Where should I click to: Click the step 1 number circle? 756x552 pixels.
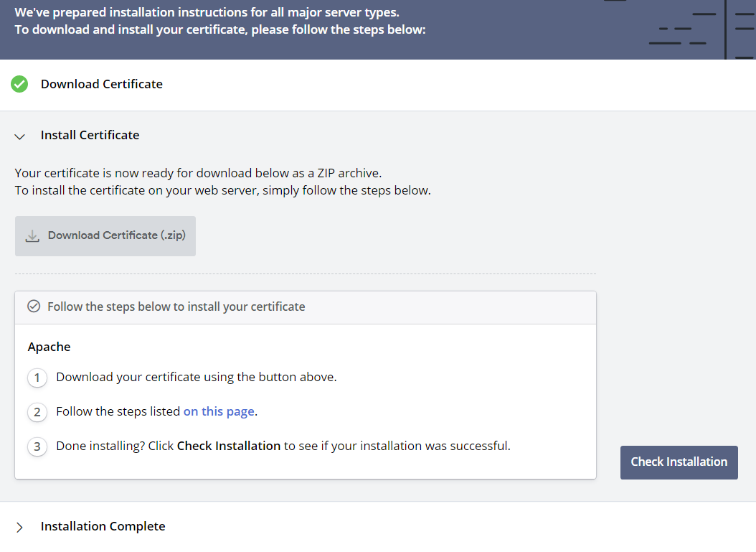pos(37,378)
